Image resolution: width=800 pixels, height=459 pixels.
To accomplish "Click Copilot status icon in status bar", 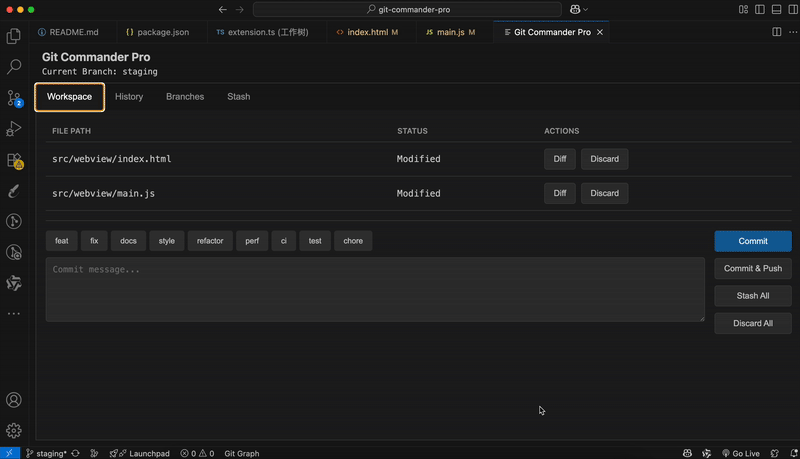I will (x=687, y=453).
